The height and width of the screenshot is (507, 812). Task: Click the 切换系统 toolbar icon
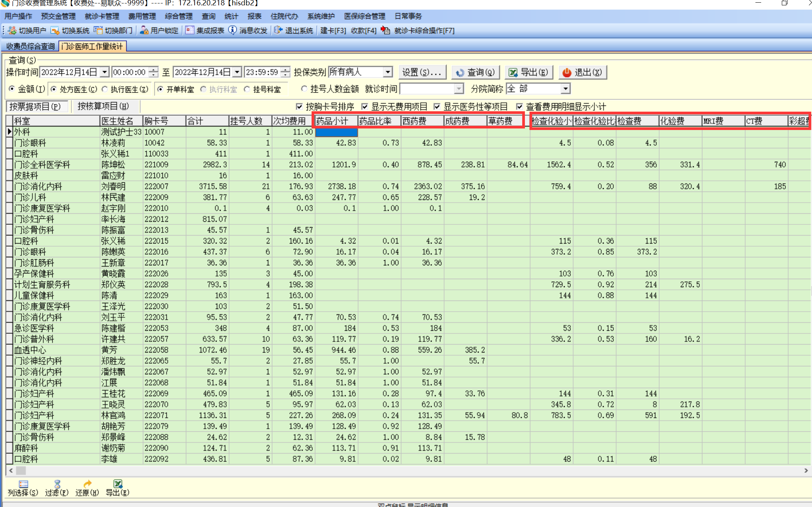(x=55, y=31)
